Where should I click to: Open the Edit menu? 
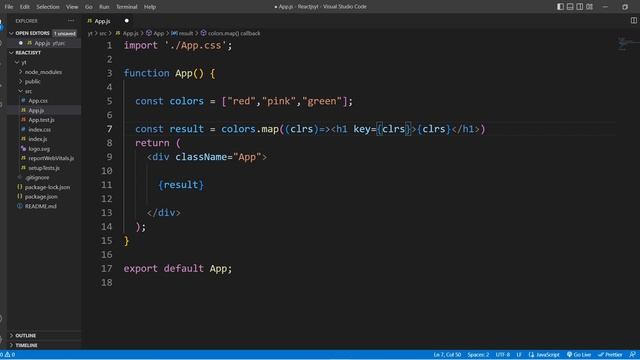[24, 7]
